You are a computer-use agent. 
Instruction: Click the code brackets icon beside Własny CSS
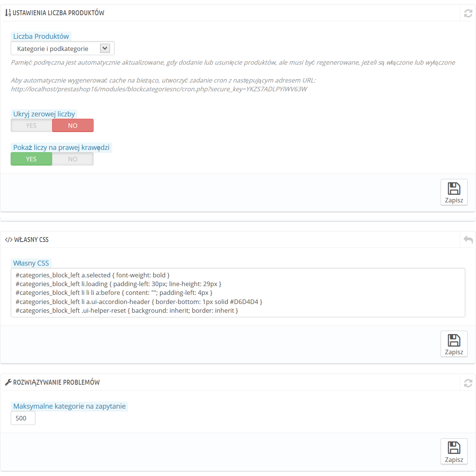(9, 240)
